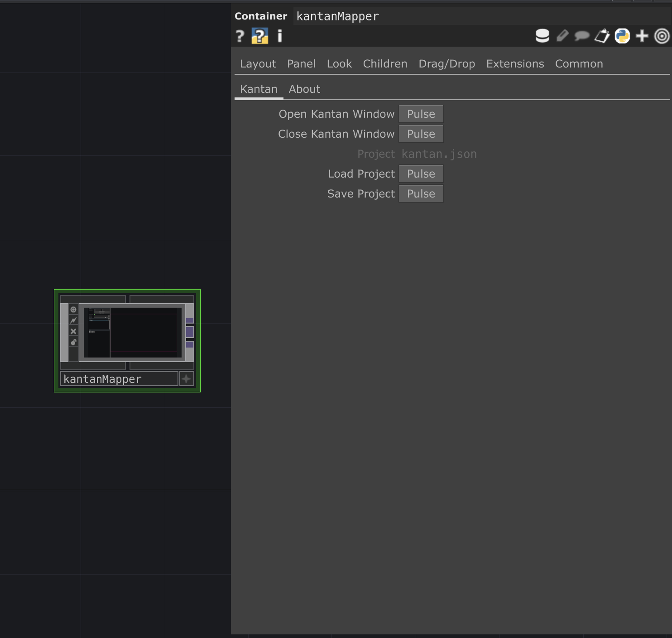Toggle the bypass X flag on node

73,331
